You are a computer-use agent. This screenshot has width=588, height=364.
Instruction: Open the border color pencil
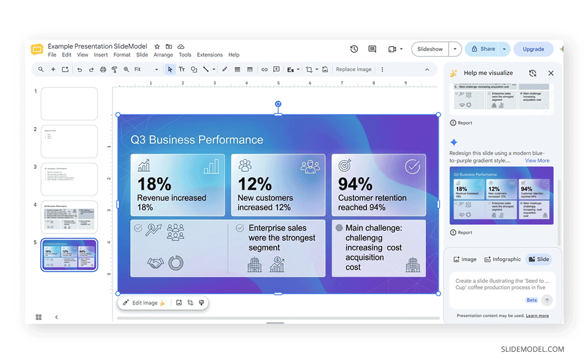pyautogui.click(x=225, y=70)
